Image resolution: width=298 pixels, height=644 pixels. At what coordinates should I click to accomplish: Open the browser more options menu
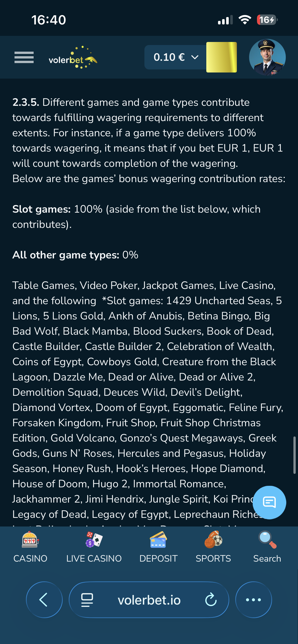coord(253,599)
